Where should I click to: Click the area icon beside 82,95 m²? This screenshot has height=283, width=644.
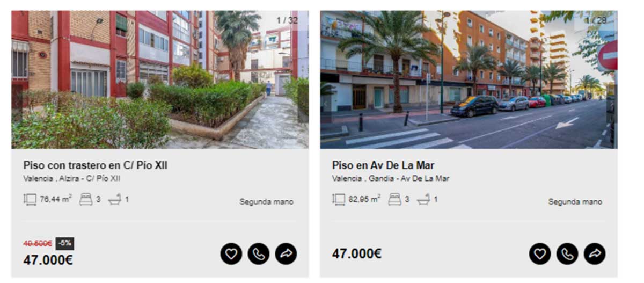(x=339, y=199)
